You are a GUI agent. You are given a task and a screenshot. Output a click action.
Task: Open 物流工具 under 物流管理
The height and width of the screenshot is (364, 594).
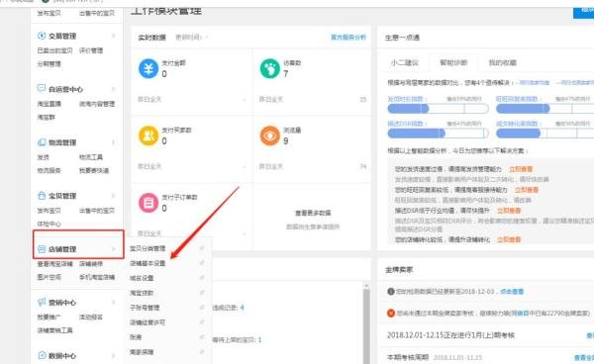click(91, 157)
